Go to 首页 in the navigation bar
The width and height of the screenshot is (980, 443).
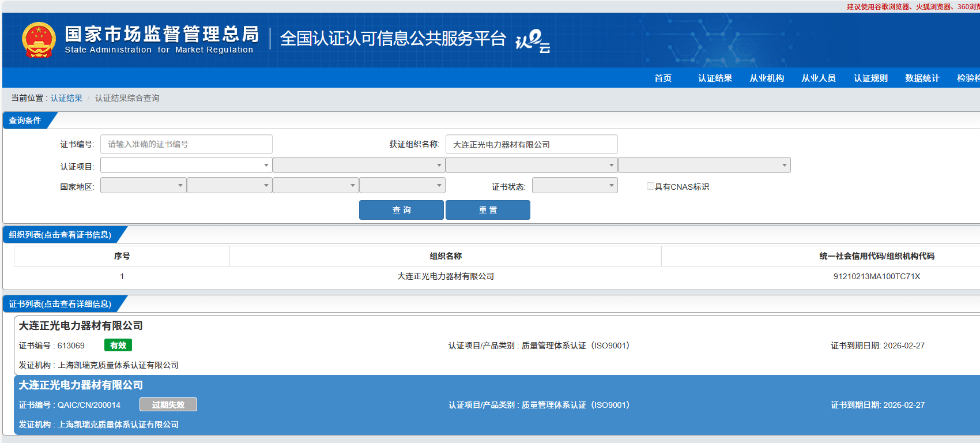point(663,78)
